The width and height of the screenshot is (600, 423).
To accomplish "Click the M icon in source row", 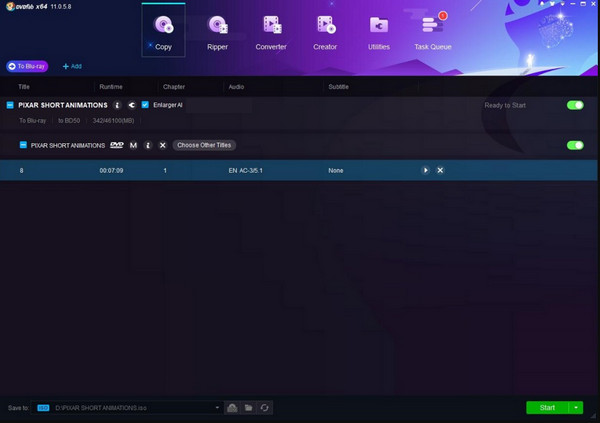I will tap(133, 145).
